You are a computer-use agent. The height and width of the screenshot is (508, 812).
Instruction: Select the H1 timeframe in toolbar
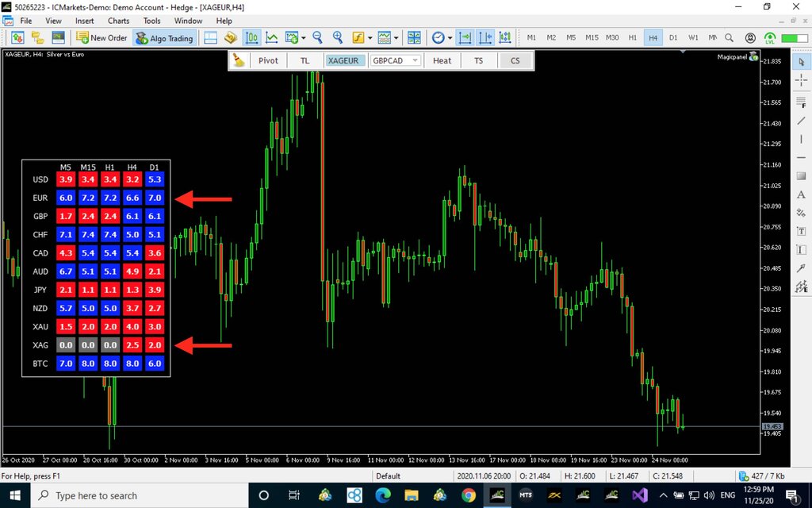[632, 38]
